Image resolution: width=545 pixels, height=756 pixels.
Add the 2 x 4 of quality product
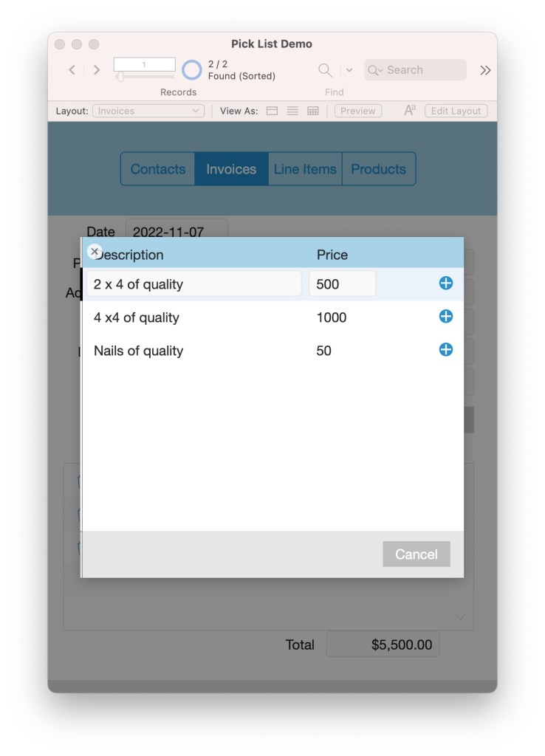(x=445, y=283)
